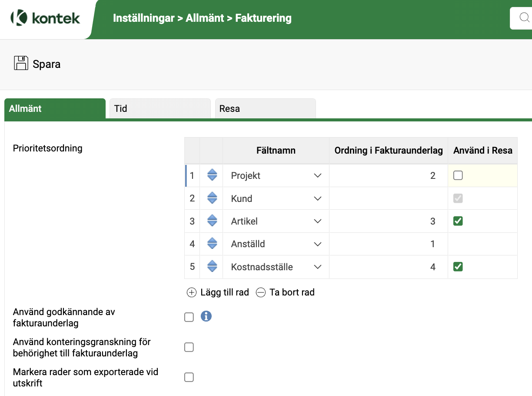Switch to the Allmänt tab
The width and height of the screenshot is (532, 396).
coord(55,108)
